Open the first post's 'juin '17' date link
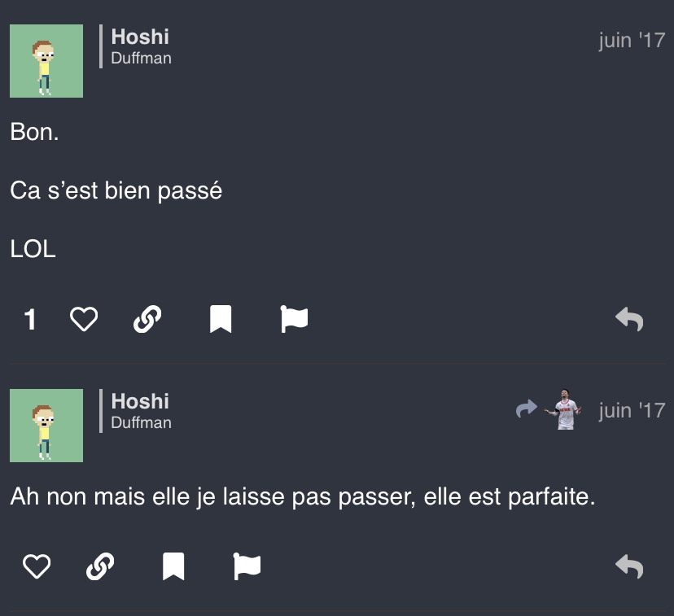The image size is (674, 616). click(632, 41)
